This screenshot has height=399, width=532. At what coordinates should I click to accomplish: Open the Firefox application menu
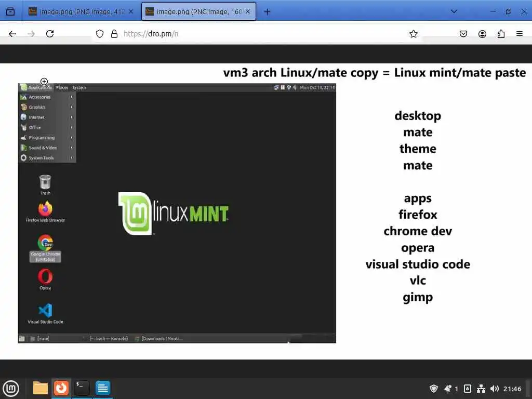coord(520,34)
